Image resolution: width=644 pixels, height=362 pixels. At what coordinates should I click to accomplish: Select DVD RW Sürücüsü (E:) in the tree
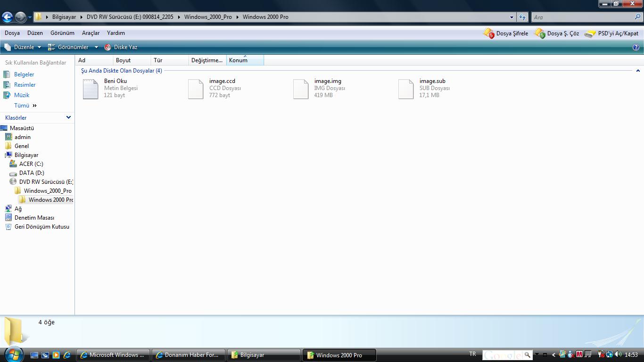pos(46,182)
